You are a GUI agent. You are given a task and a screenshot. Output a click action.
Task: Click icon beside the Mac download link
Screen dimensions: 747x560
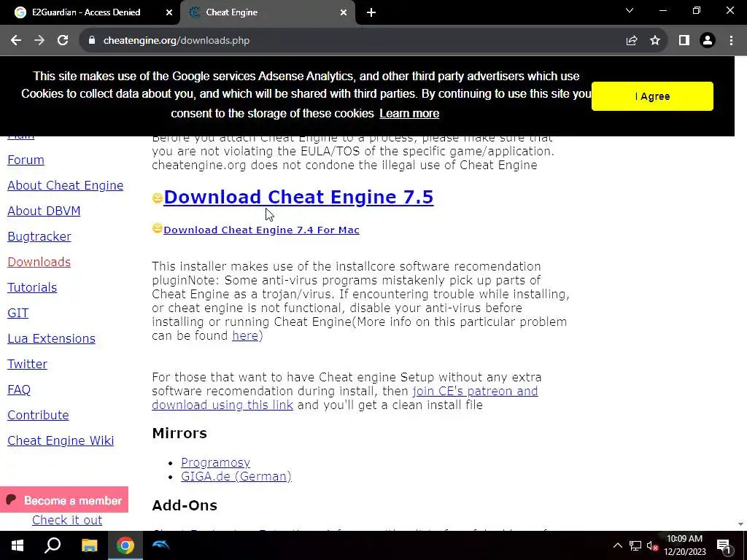coord(158,228)
